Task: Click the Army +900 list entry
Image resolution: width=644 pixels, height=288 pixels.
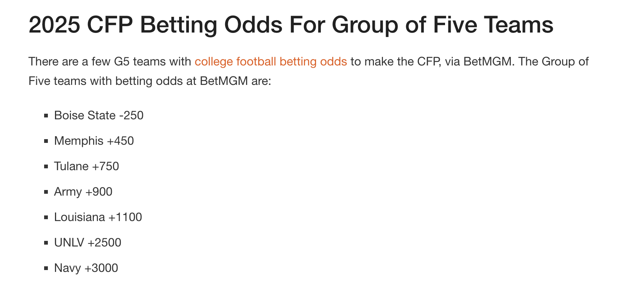Action: tap(83, 192)
